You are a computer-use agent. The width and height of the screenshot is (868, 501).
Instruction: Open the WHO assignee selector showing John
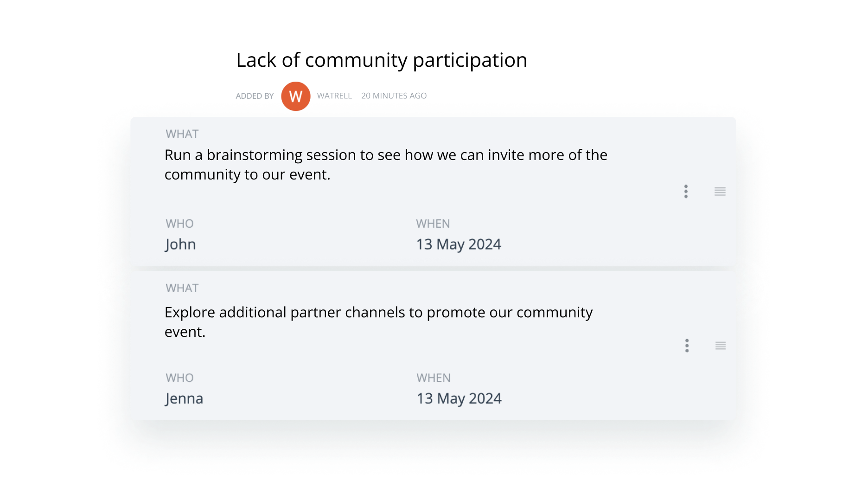pos(180,244)
